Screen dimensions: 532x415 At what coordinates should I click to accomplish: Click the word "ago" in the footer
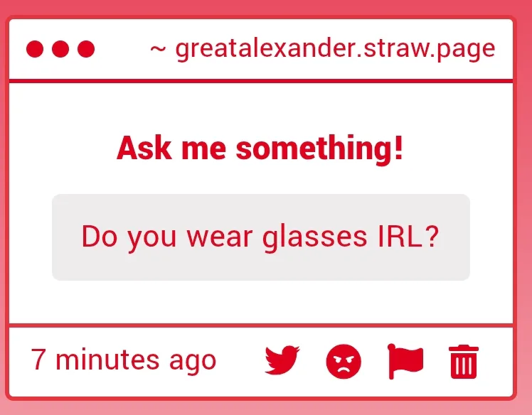192,361
